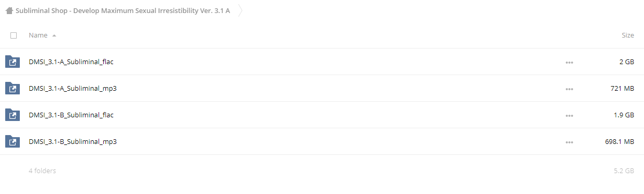Open folder DMSI_3.1-B_Subliminal_mp3
The height and width of the screenshot is (194, 644).
pyautogui.click(x=72, y=141)
